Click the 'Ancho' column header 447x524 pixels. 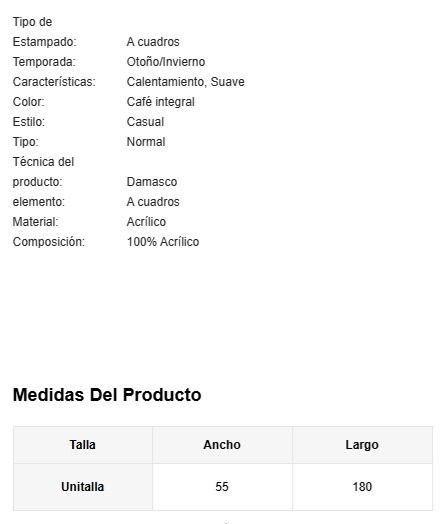222,445
